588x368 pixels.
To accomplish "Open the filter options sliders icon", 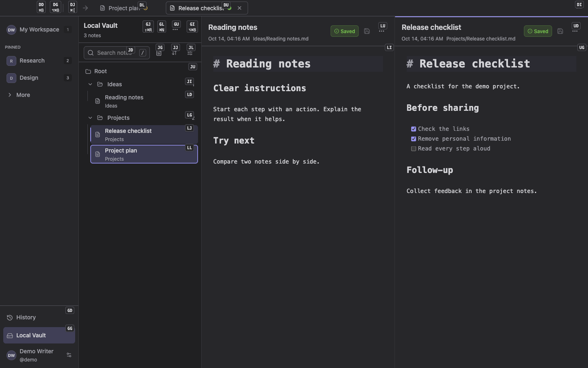I will (x=190, y=53).
